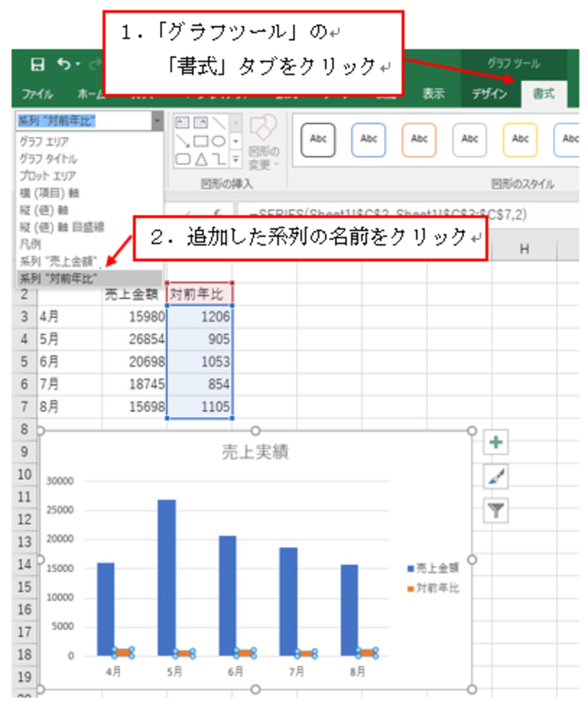Click the Undo arrow icon
The width and height of the screenshot is (588, 702).
tap(64, 64)
